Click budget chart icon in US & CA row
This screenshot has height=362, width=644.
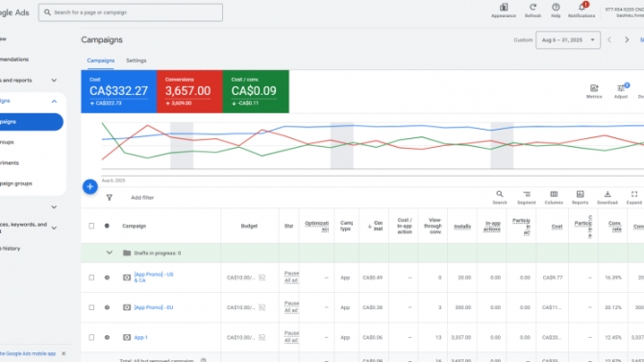click(x=262, y=278)
